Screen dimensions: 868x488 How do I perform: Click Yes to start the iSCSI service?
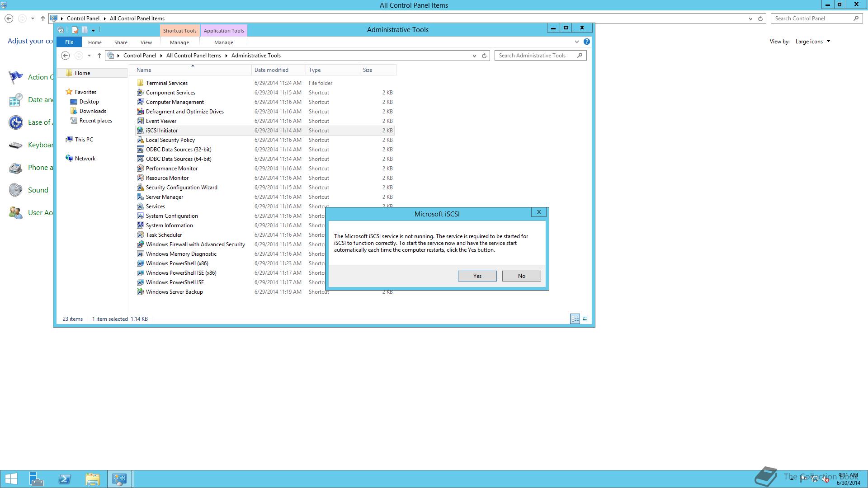pyautogui.click(x=477, y=276)
